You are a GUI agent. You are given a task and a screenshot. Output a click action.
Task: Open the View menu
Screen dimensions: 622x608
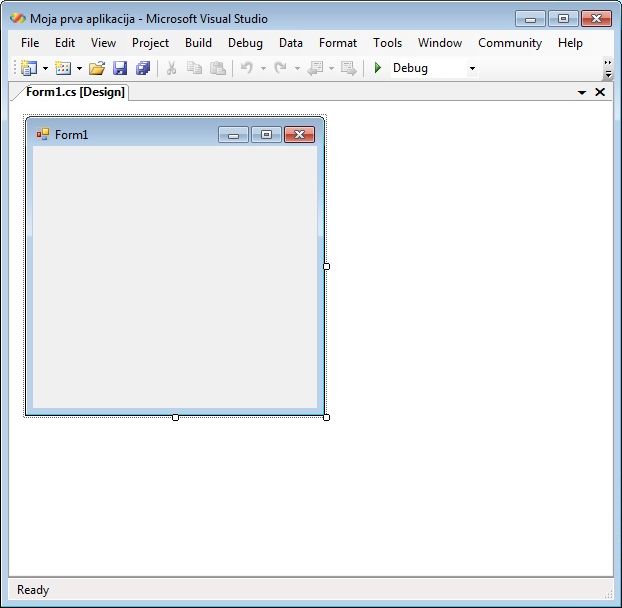coord(104,43)
